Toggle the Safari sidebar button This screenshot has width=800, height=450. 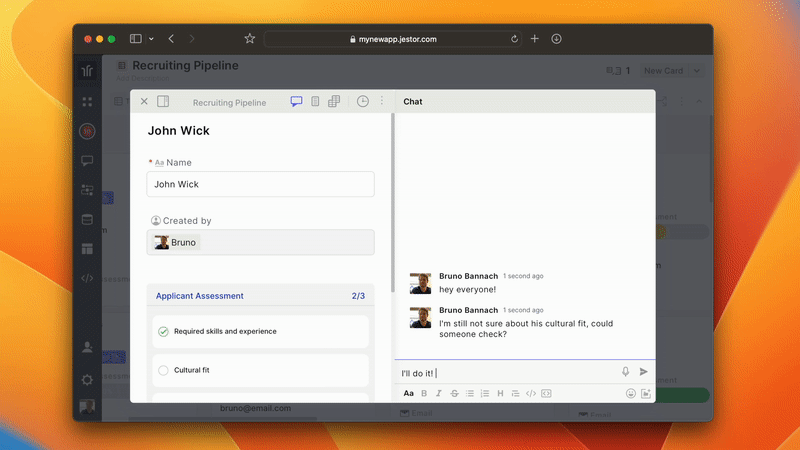click(x=135, y=39)
